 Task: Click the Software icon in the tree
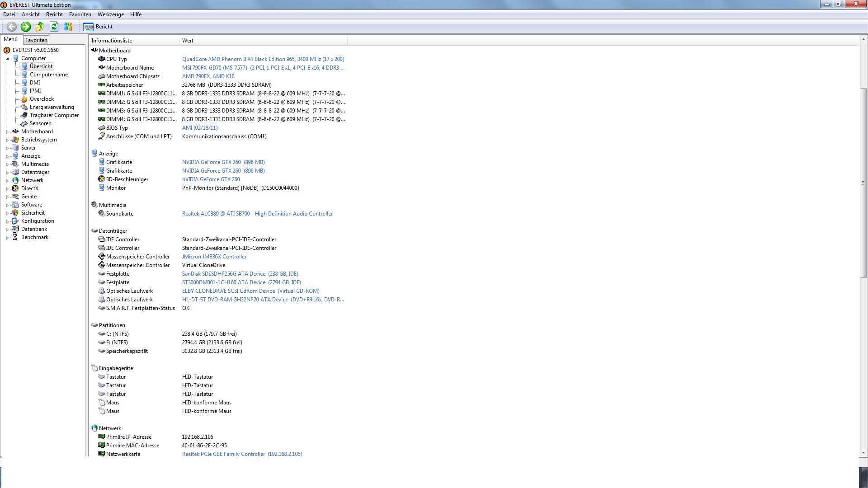[x=15, y=205]
